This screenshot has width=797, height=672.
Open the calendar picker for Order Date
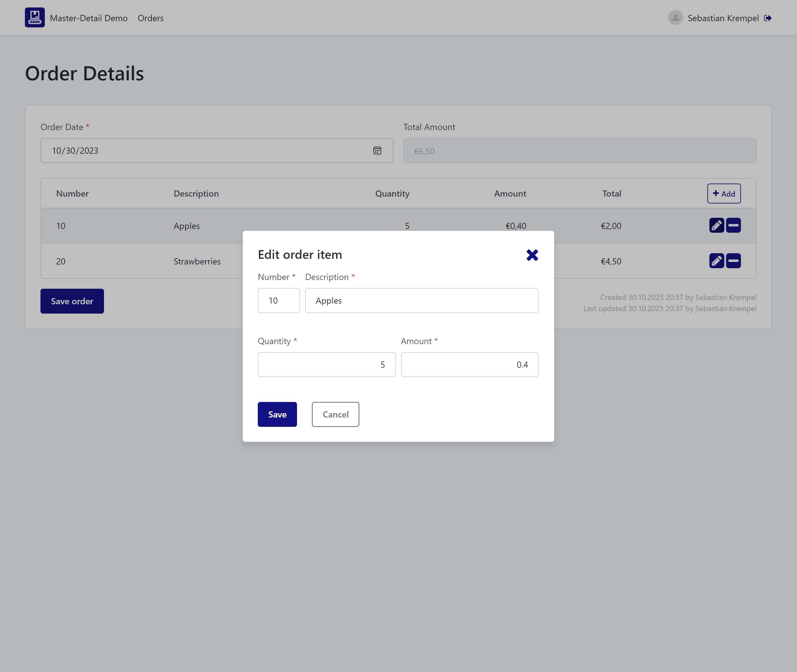point(377,151)
